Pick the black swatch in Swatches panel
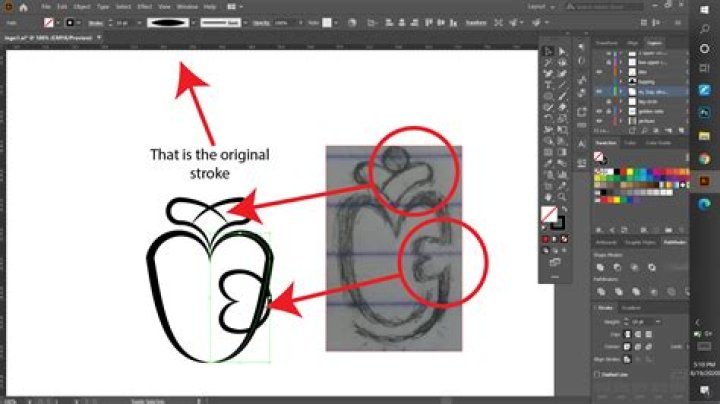 coord(617,172)
